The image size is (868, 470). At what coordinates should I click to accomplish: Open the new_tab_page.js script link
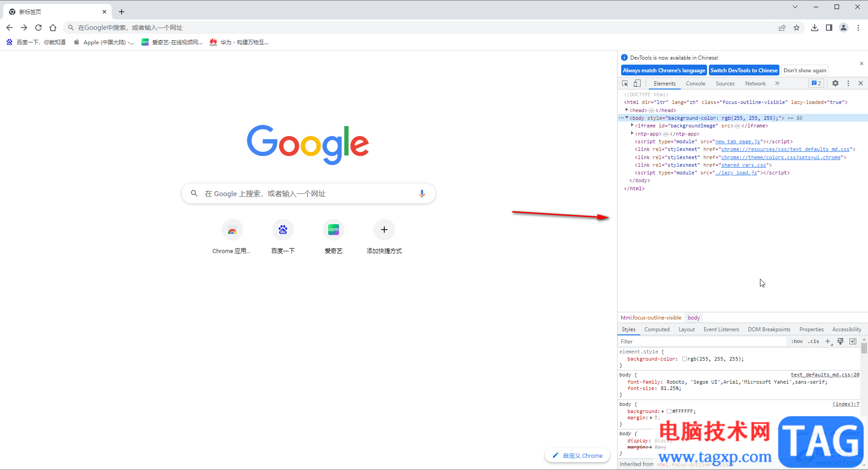pyautogui.click(x=737, y=141)
